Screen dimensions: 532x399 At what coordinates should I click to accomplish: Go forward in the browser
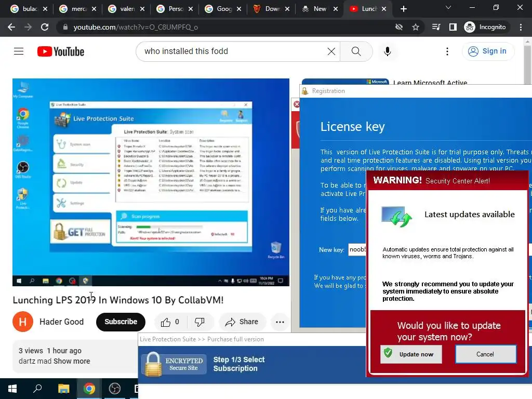(28, 27)
